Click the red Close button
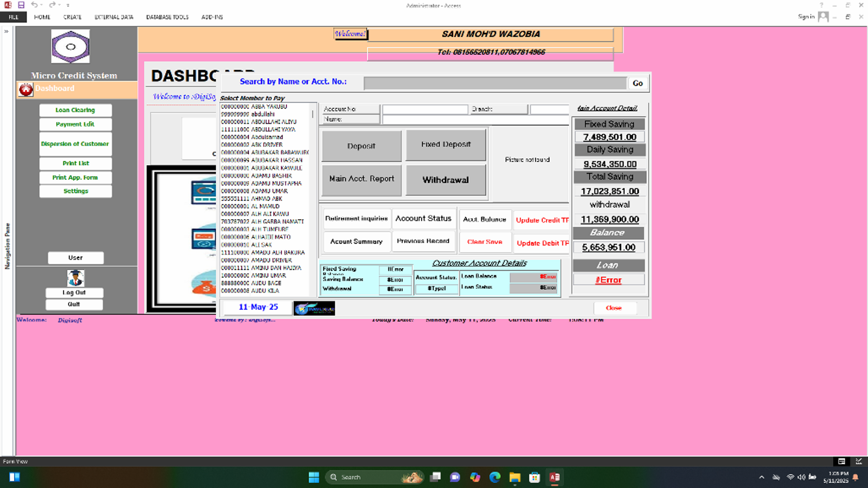The width and height of the screenshot is (868, 488). click(613, 308)
